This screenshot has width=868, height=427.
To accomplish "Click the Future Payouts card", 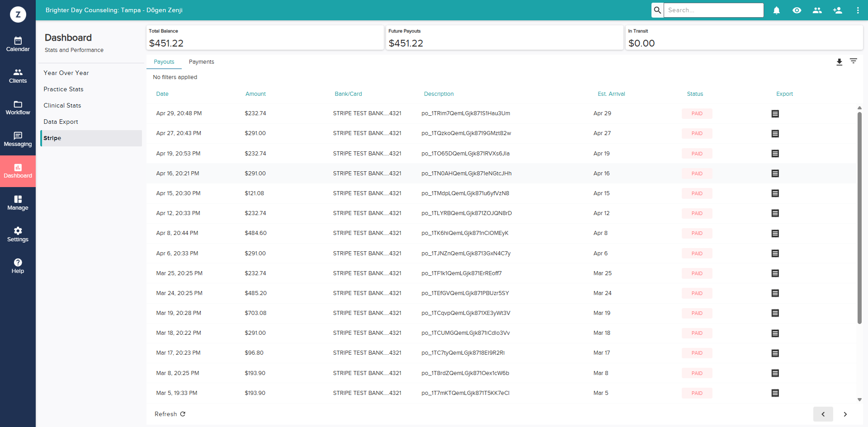I will coord(505,38).
